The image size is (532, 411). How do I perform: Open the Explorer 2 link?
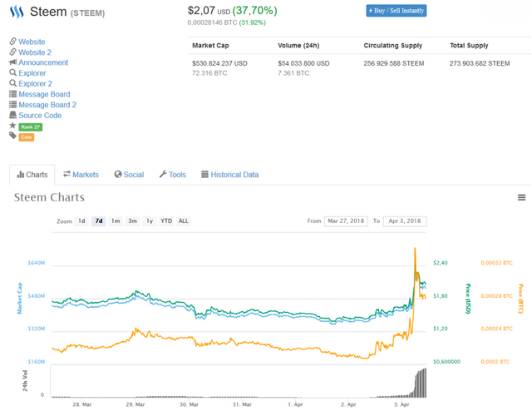[35, 83]
